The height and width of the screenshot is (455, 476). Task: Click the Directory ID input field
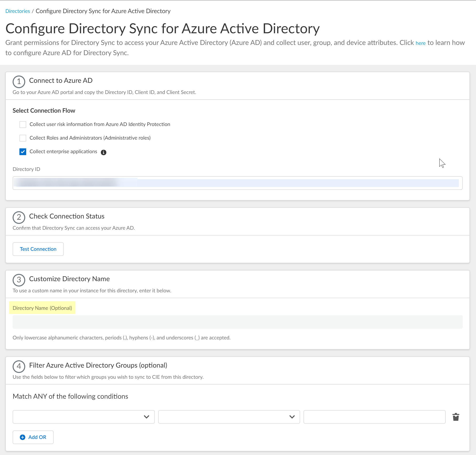(237, 183)
